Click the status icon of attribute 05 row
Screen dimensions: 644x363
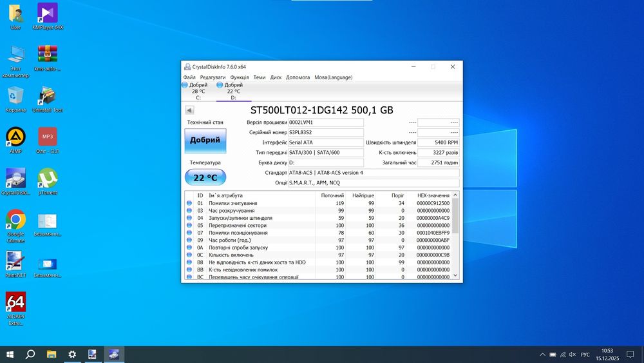(189, 225)
